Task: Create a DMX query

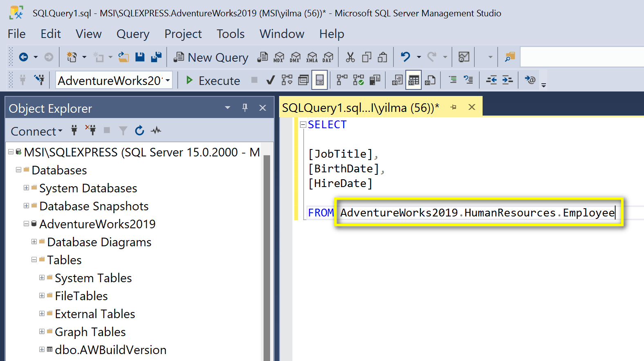Action: click(x=295, y=57)
